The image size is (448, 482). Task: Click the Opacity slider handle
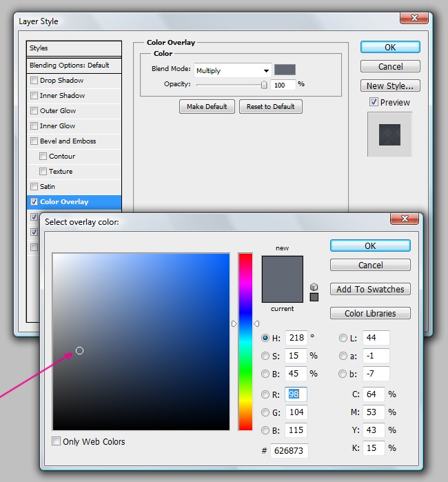point(264,85)
